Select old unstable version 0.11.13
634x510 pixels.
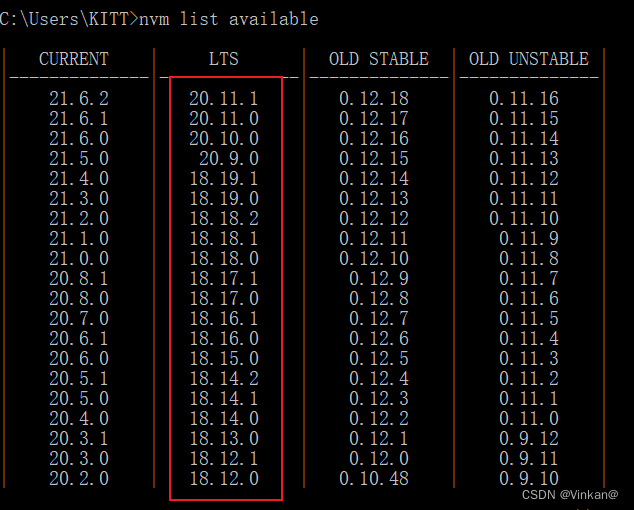pyautogui.click(x=524, y=159)
